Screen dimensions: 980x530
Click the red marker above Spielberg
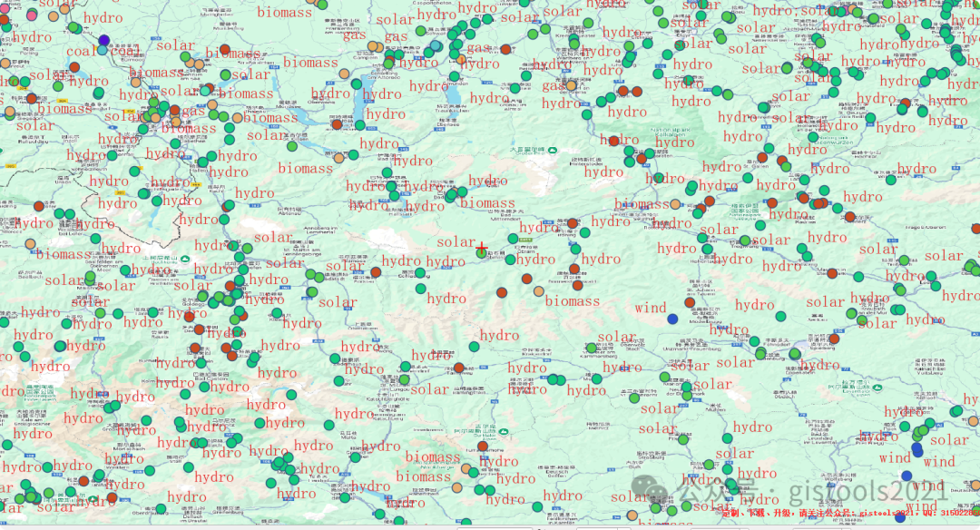835,339
